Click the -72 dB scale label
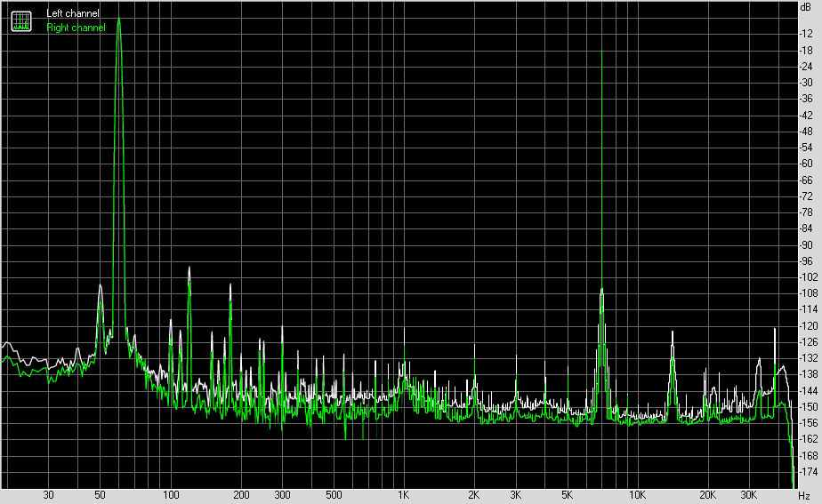The width and height of the screenshot is (822, 504). pyautogui.click(x=806, y=196)
